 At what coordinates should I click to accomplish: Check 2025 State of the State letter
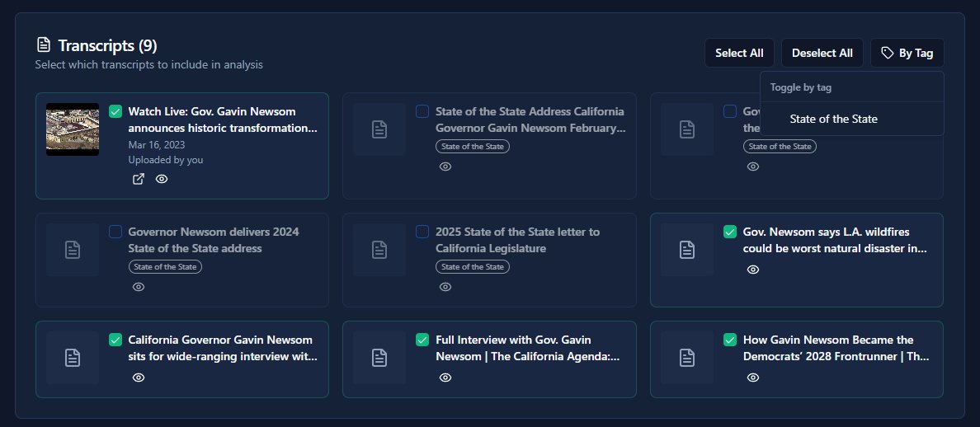422,232
